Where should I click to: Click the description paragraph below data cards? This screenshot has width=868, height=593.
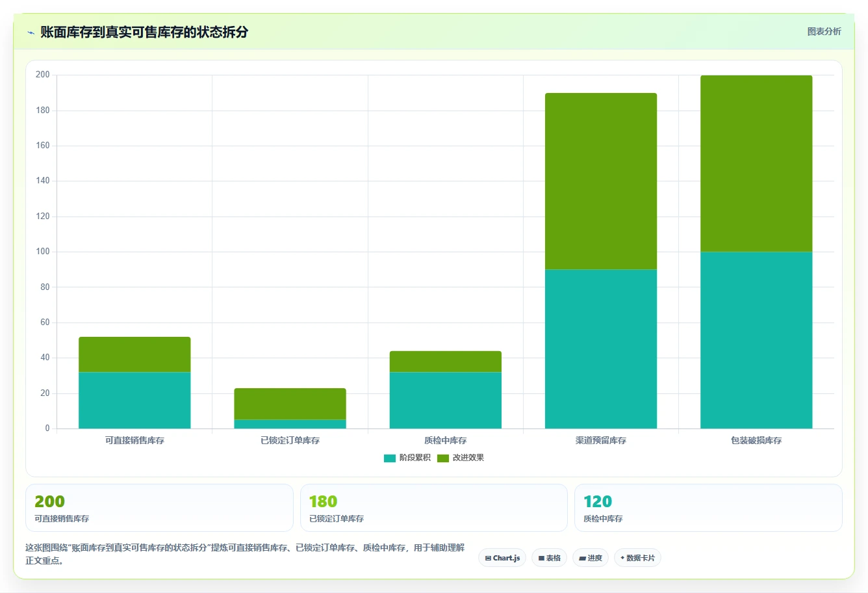245,554
